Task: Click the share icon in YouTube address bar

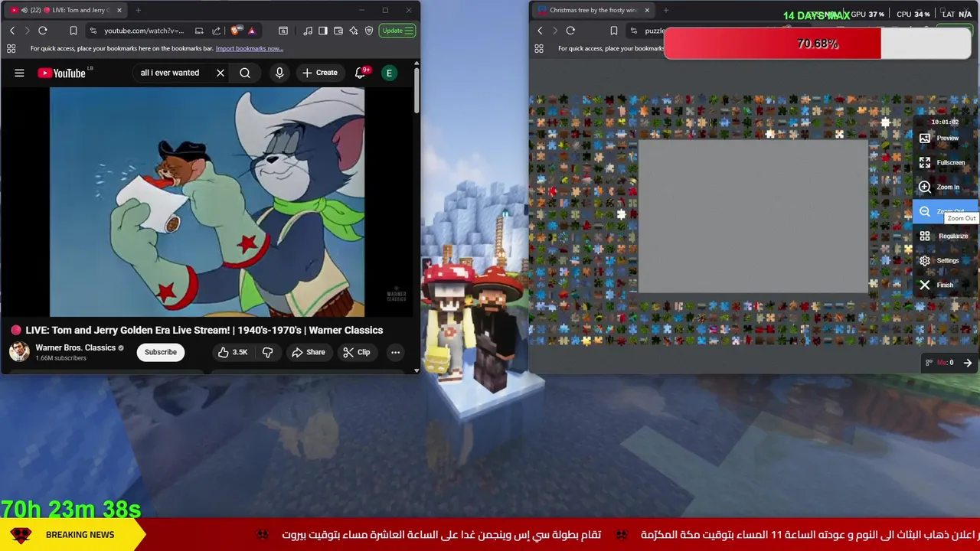Action: tap(217, 31)
